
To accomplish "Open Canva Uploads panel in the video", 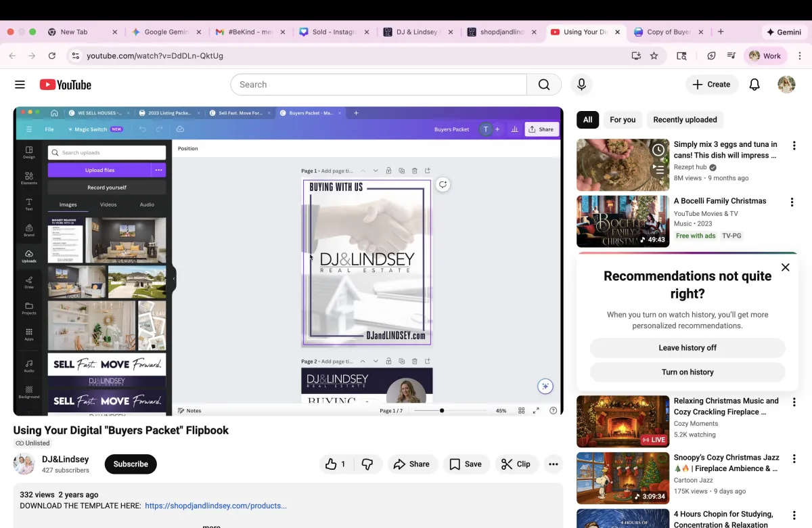I will [29, 257].
